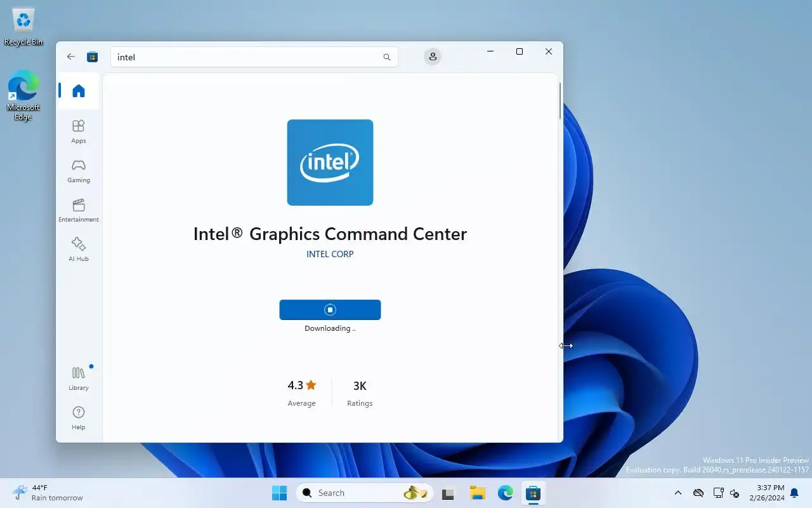Open Help in the Store sidebar
The height and width of the screenshot is (508, 812).
[x=79, y=418]
